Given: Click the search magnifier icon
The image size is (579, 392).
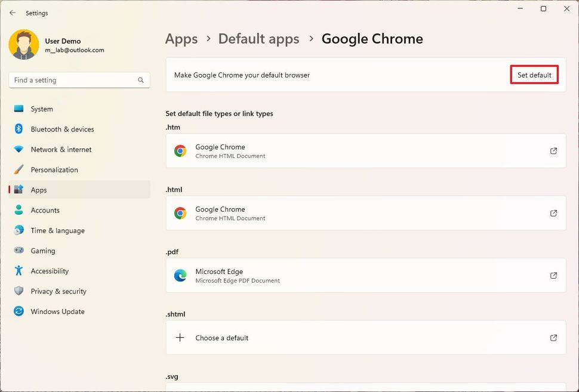Looking at the screenshot, I should (x=141, y=80).
